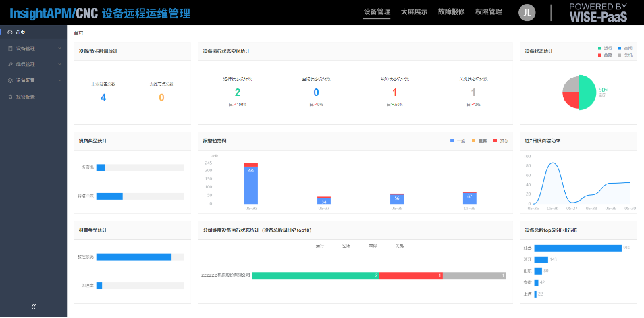This screenshot has width=644, height=318.
Task: Collapse sidebar with double-chevron icon
Action: [33, 307]
